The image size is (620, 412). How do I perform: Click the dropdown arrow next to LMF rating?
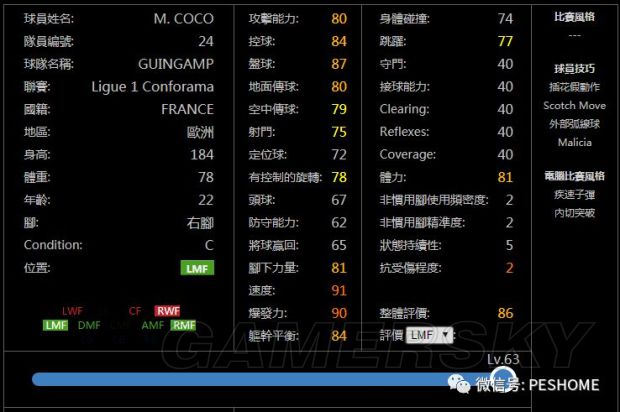(x=445, y=335)
